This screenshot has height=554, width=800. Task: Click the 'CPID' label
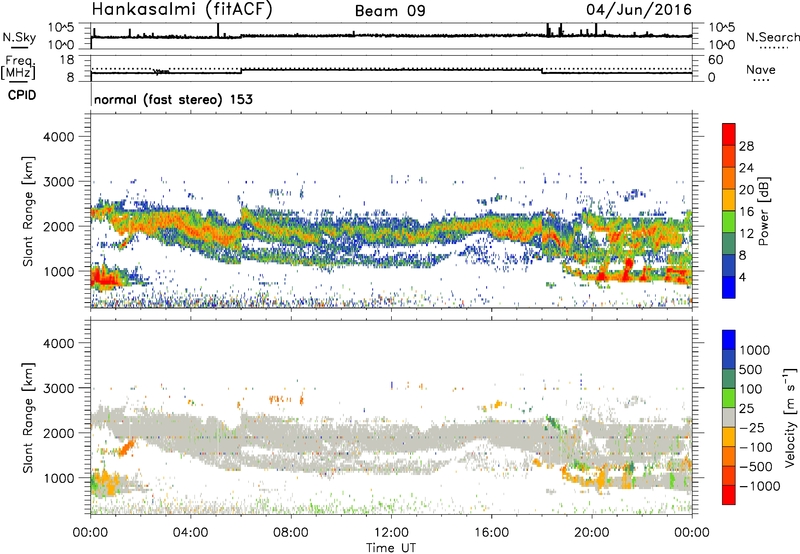click(x=22, y=95)
